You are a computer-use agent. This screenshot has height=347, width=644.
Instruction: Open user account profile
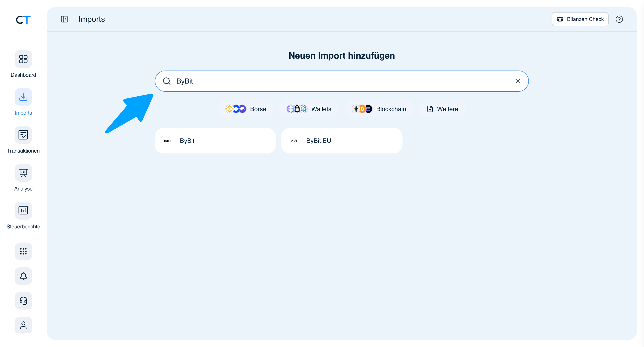[23, 325]
